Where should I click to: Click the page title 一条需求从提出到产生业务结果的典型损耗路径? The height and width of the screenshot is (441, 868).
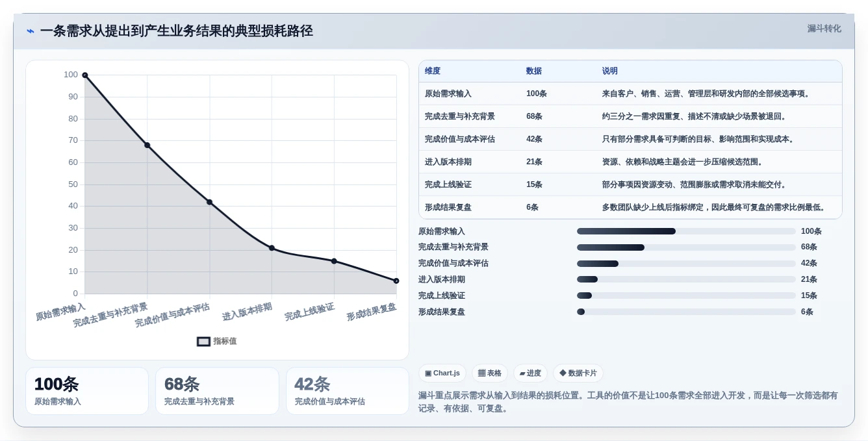[x=177, y=31]
